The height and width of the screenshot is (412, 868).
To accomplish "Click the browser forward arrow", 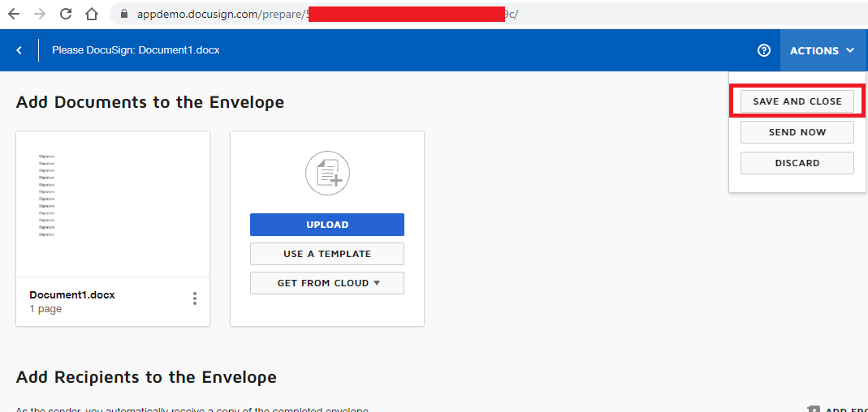I will pos(39,14).
